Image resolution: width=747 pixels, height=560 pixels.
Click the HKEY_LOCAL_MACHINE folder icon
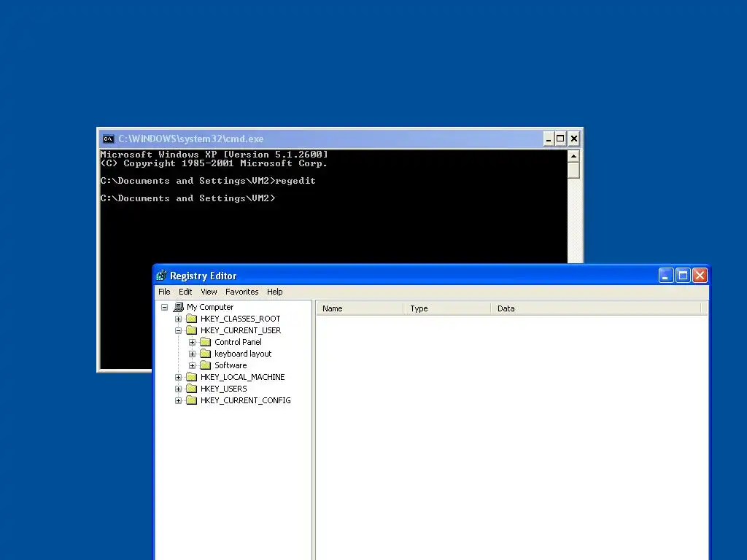[x=192, y=377]
